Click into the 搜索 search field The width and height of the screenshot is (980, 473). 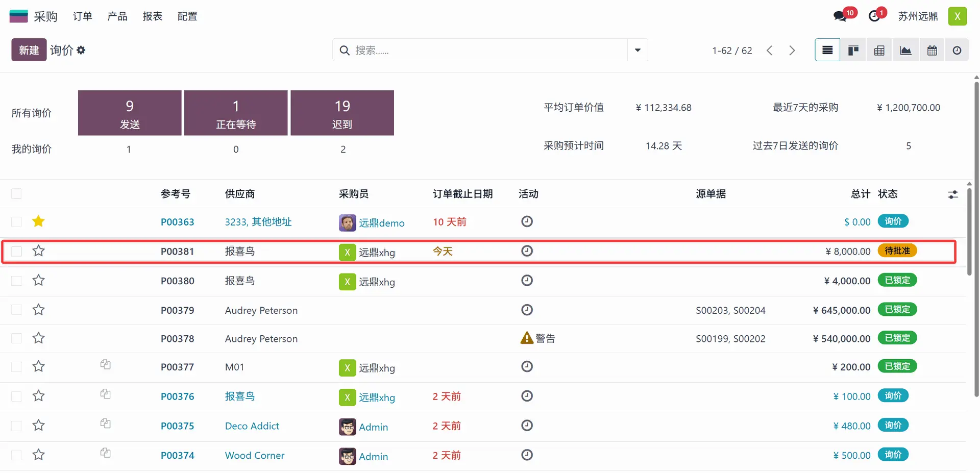tap(485, 50)
